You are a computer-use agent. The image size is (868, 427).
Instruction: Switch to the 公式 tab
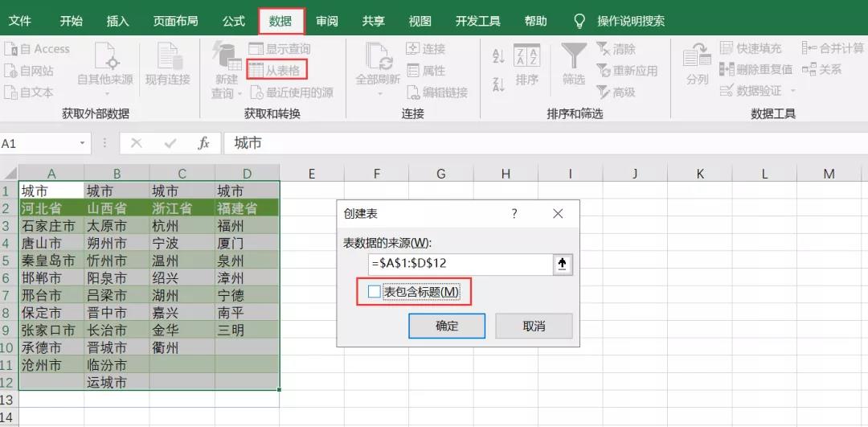[x=234, y=21]
